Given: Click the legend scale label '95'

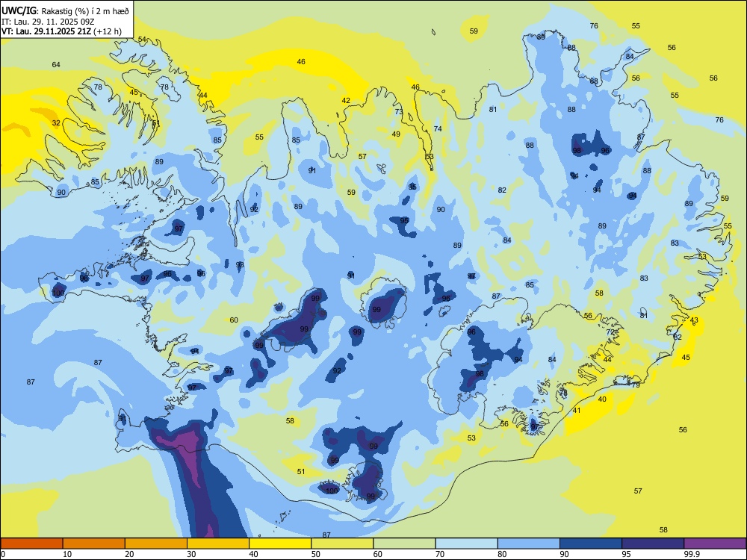Looking at the screenshot, I should tap(627, 554).
